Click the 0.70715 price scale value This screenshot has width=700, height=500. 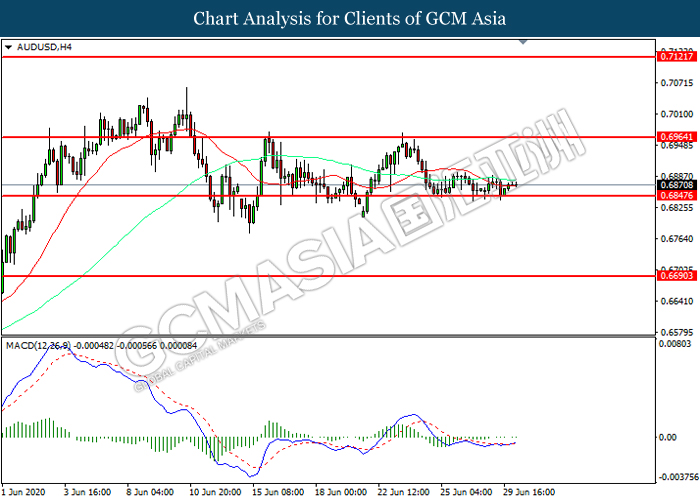click(677, 83)
